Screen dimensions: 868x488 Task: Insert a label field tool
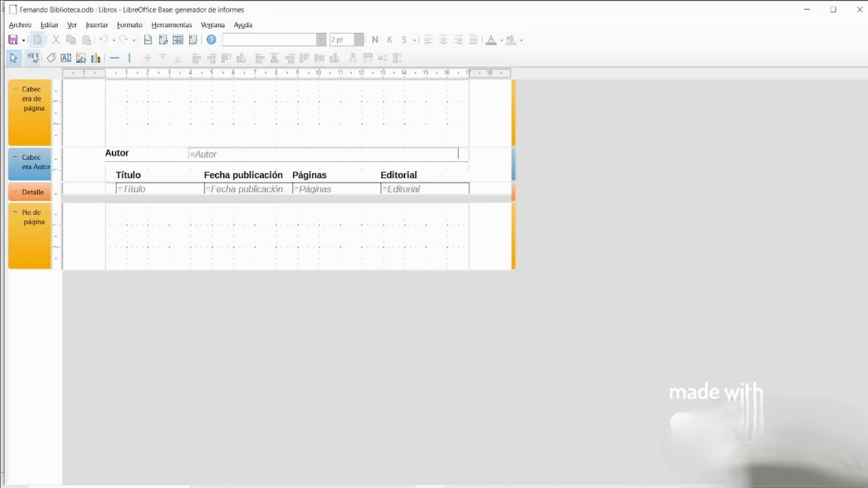point(51,58)
